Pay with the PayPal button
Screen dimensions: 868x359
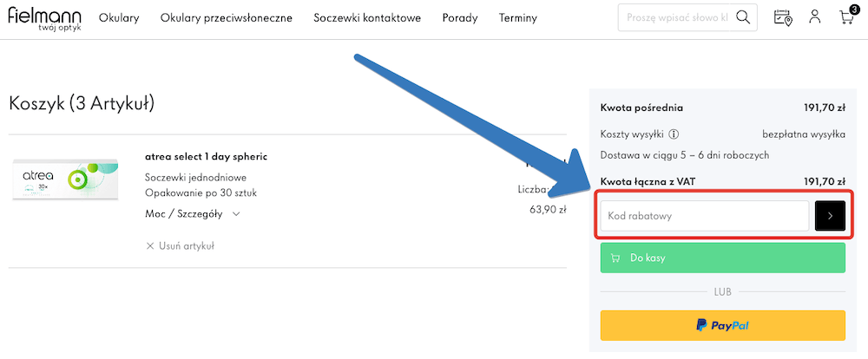tap(722, 325)
